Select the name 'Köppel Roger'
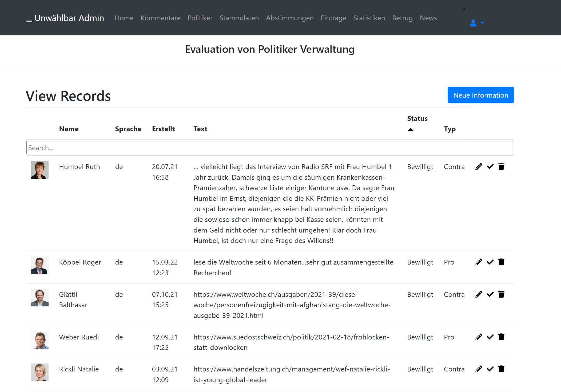 (80, 262)
